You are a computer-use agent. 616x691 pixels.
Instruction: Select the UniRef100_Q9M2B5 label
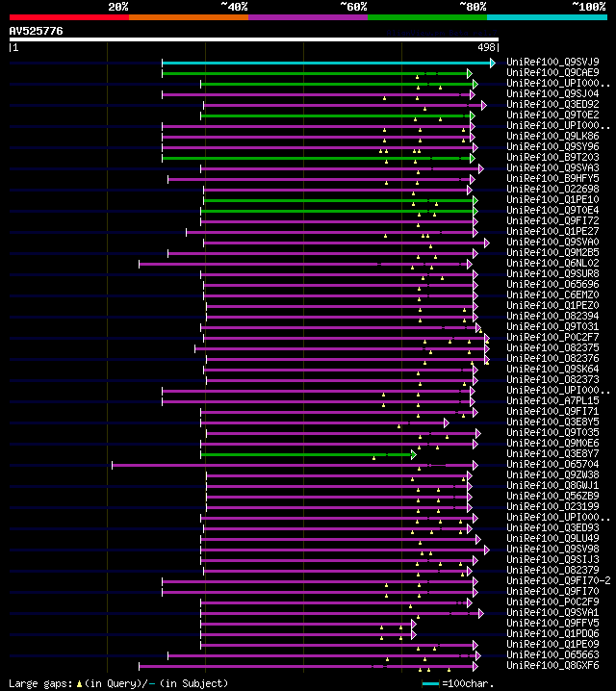click(552, 252)
